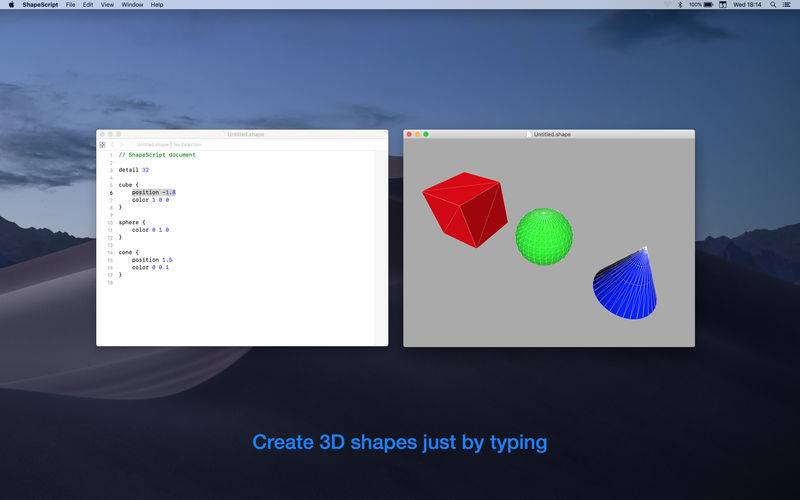The width and height of the screenshot is (800, 500).
Task: Select the green sphere in the preview
Action: coord(544,236)
